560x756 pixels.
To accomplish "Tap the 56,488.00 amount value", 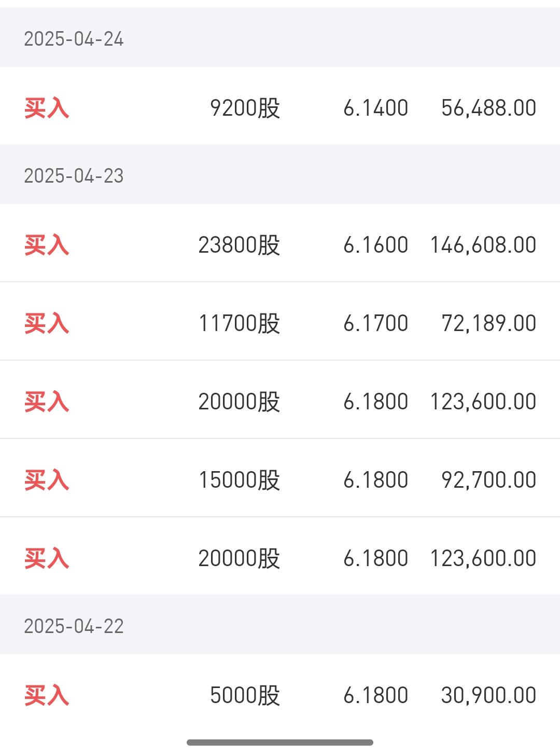I will [489, 108].
